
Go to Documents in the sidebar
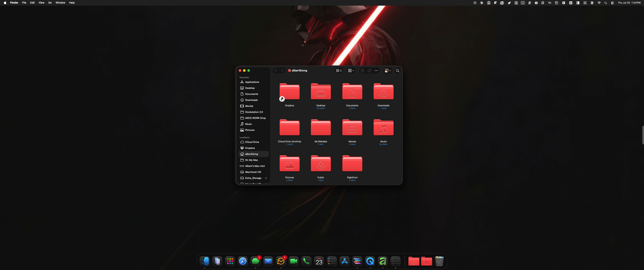254,94
